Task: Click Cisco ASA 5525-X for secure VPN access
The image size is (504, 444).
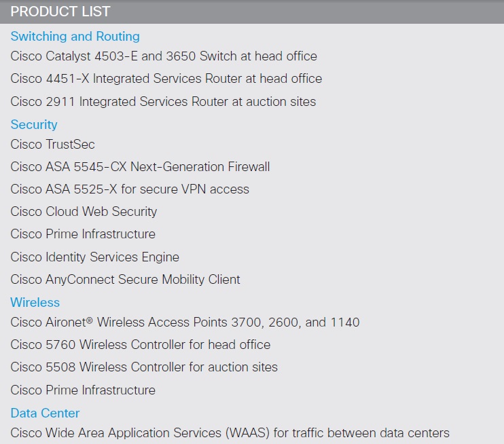Action: pyautogui.click(x=130, y=189)
